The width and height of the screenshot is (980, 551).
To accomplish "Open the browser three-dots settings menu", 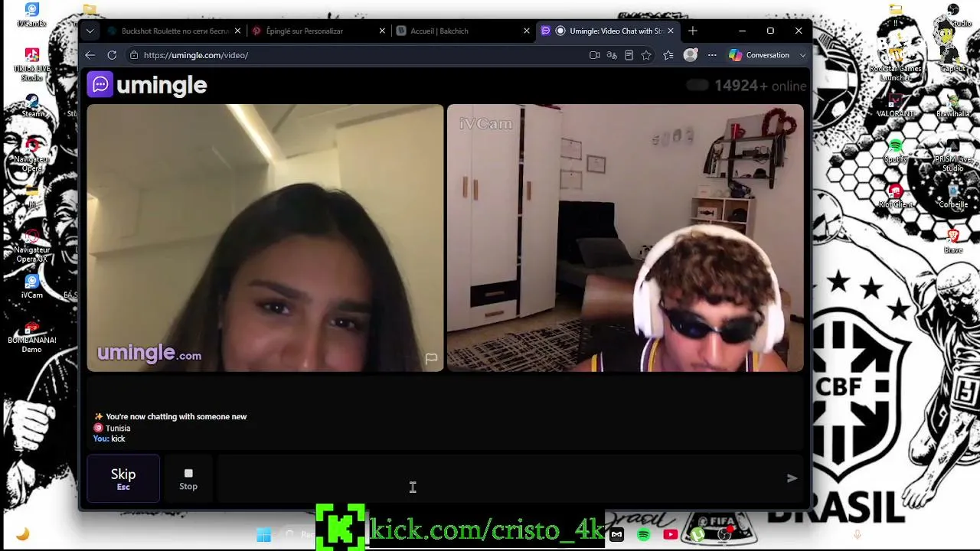I will tap(712, 55).
